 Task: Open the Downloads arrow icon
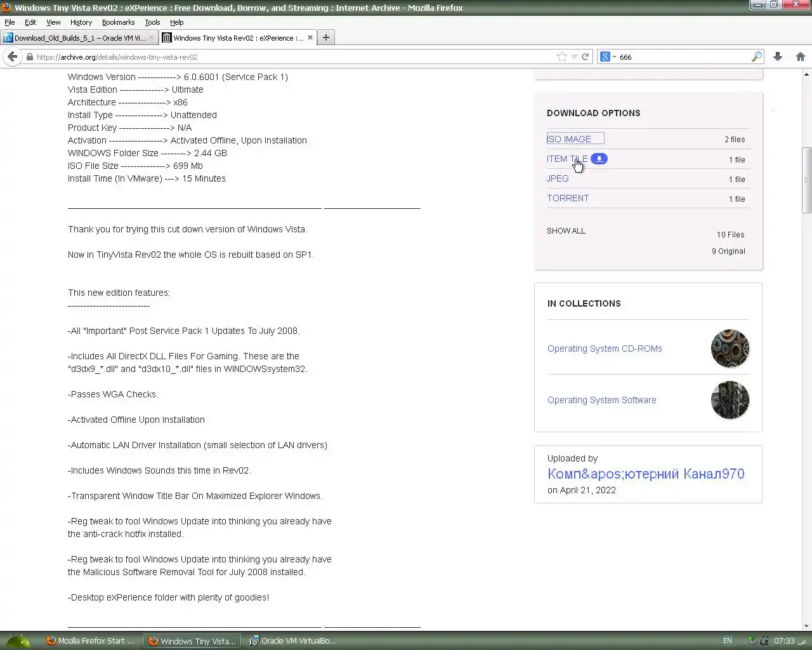(778, 56)
